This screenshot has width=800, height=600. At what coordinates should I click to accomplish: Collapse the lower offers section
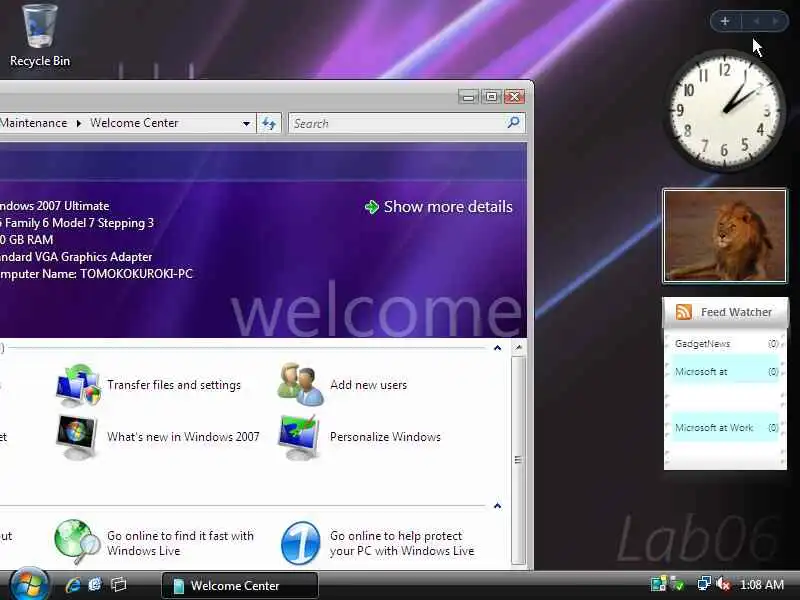[497, 506]
